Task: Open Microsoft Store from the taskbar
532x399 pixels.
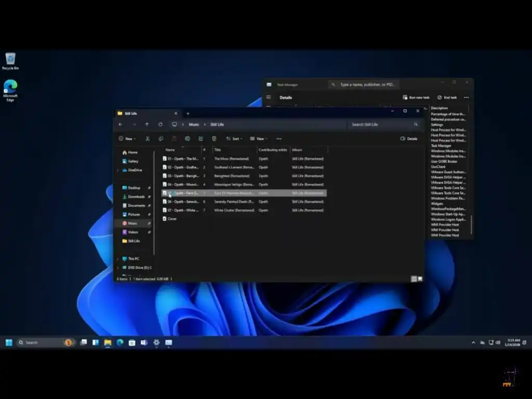Action: 132,343
